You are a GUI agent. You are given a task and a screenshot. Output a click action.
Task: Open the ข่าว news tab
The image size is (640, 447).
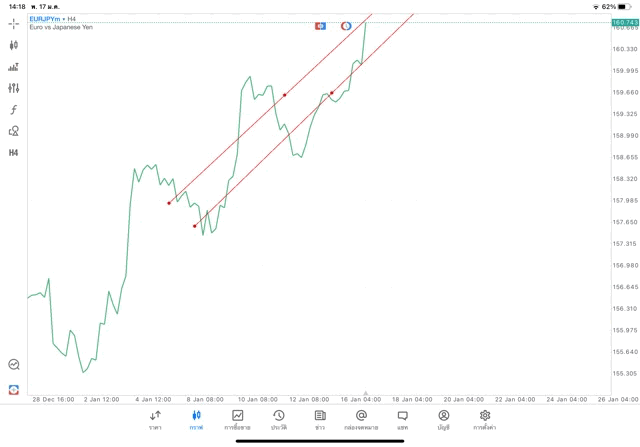(x=320, y=420)
